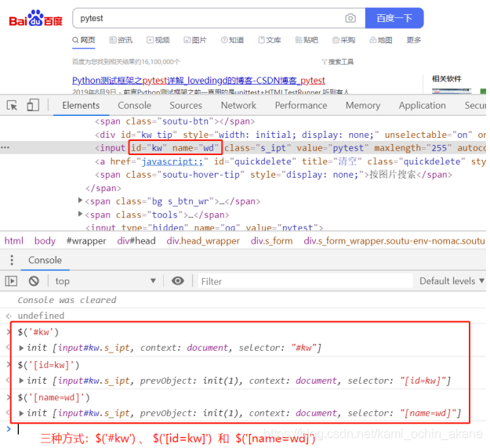This screenshot has height=448, width=490.
Task: Click the $('[name=wd]') command text
Action: coord(53,397)
